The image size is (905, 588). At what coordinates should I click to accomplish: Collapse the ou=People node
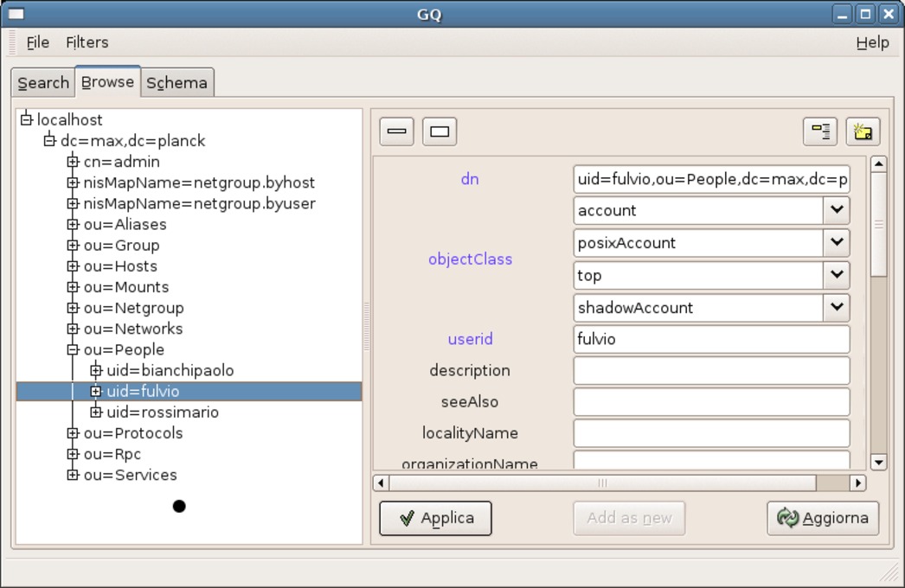click(x=73, y=349)
